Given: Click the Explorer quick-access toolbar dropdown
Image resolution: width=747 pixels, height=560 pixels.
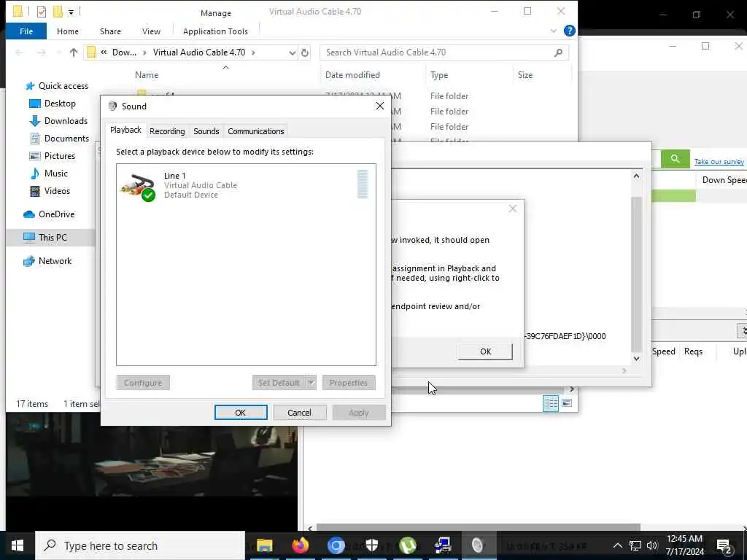Looking at the screenshot, I should pyautogui.click(x=71, y=12).
